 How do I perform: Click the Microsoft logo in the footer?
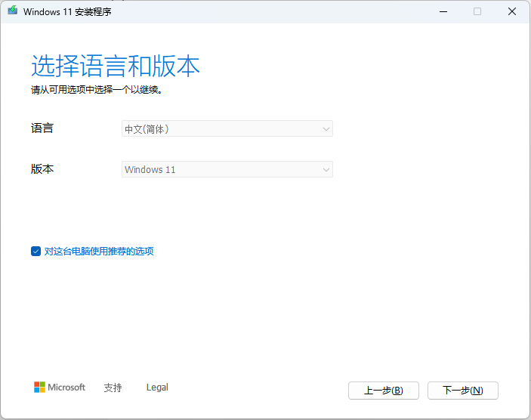coord(60,388)
